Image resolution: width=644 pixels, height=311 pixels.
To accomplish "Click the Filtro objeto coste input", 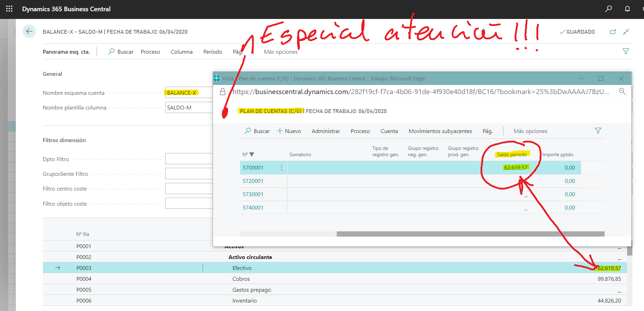I will tap(189, 203).
